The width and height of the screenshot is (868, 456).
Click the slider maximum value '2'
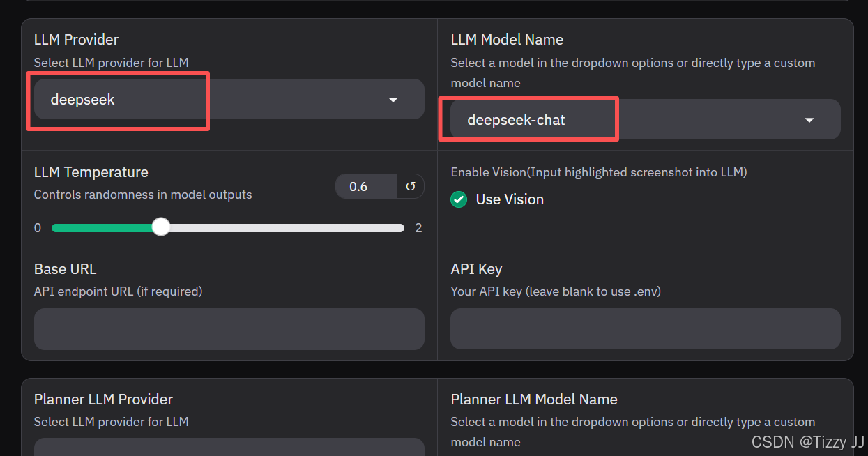(418, 228)
